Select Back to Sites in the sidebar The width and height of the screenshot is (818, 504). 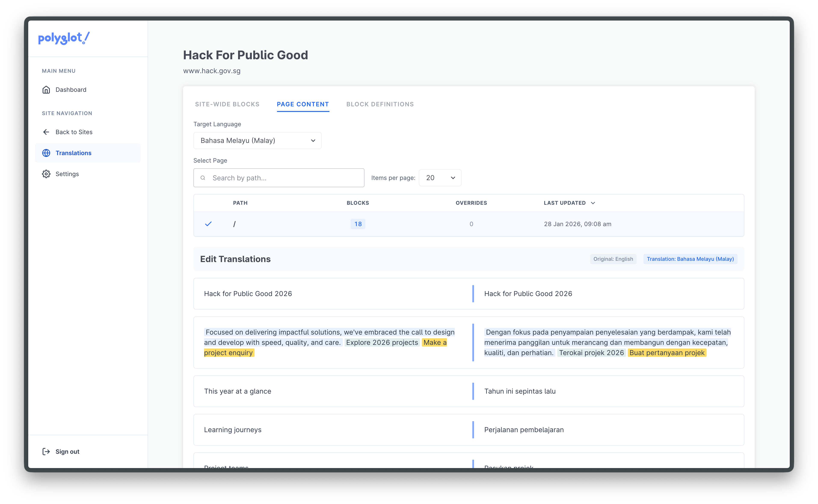(74, 132)
